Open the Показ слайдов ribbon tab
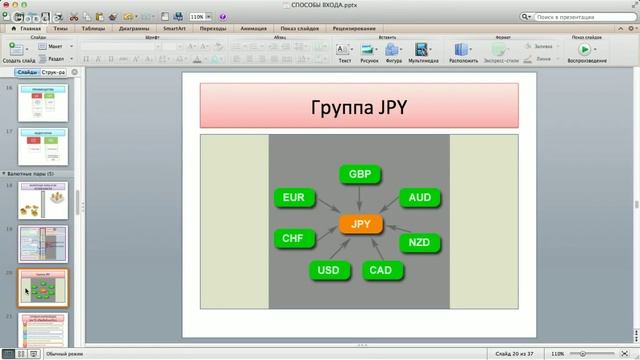Viewport: 640px width, 360px height. pos(300,29)
